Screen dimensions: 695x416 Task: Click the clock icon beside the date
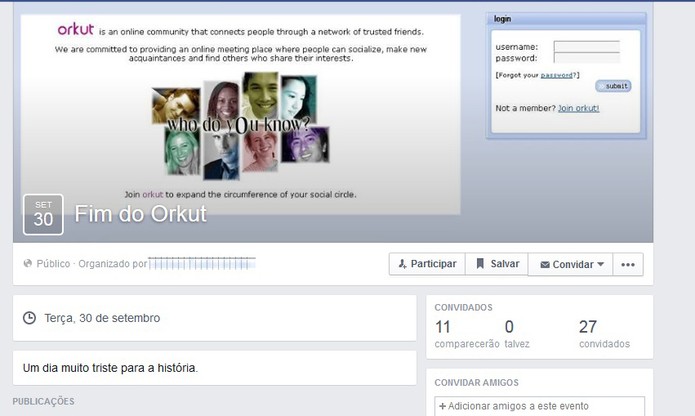(29, 318)
